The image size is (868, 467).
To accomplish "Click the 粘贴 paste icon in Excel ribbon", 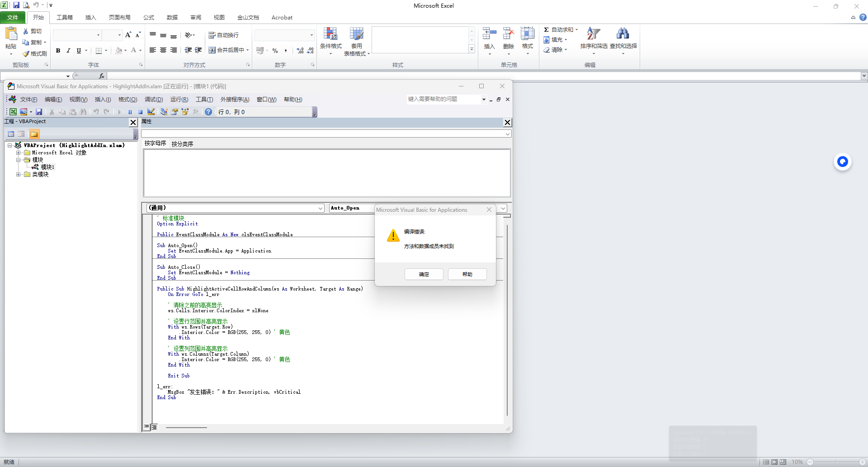I will click(x=11, y=33).
